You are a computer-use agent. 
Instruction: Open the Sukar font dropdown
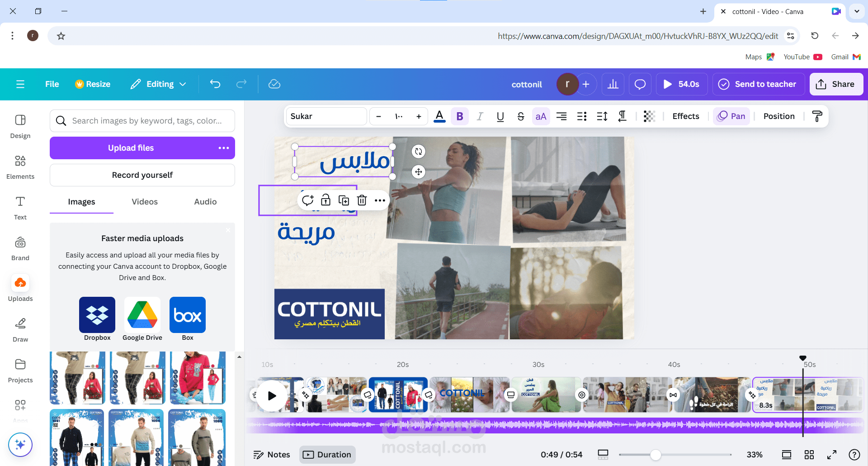coord(326,116)
